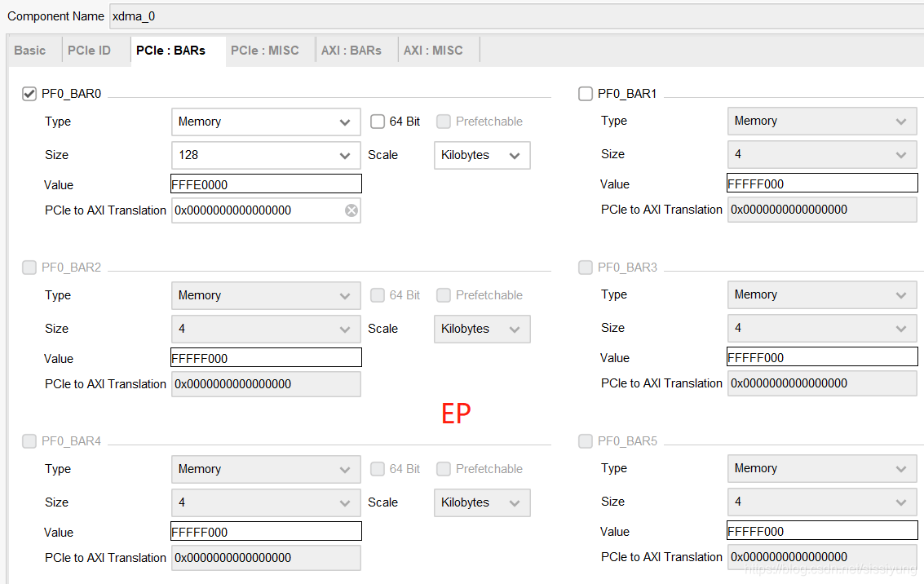924x584 pixels.
Task: Toggle Prefetchable checkbox for PF0_BAR4
Action: (x=444, y=469)
